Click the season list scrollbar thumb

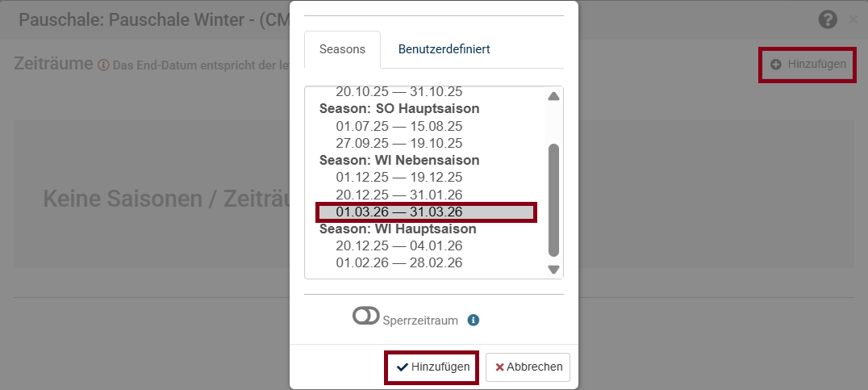tap(553, 200)
